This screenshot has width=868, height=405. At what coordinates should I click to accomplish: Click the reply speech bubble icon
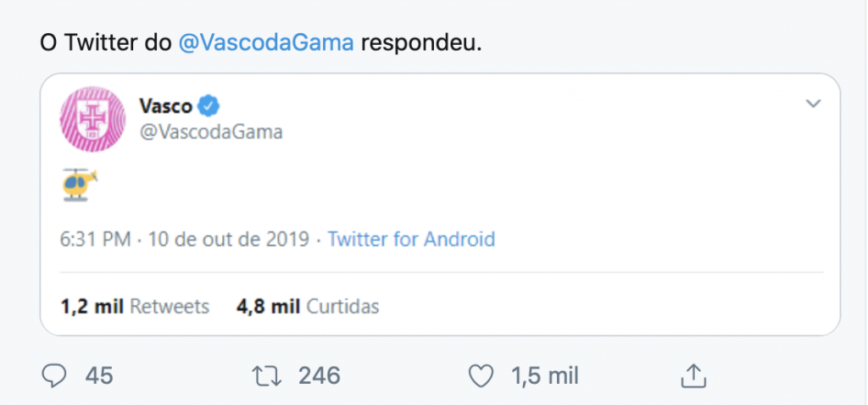coord(54,376)
